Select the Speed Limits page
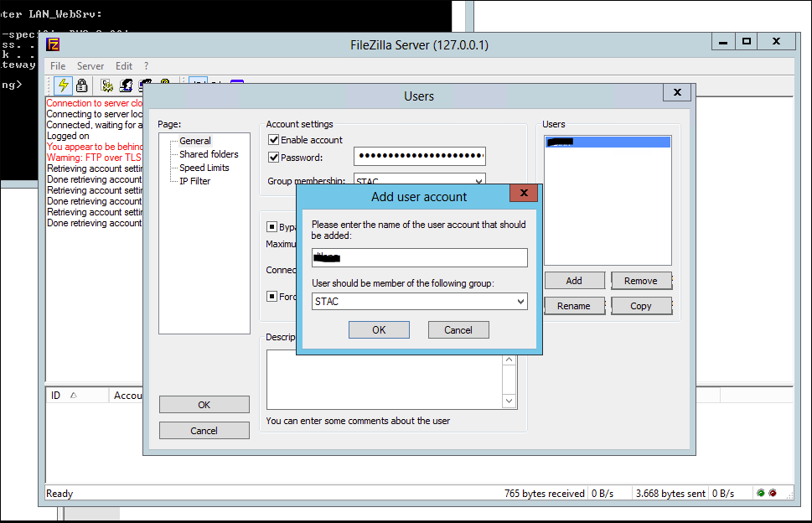Screen dimensions: 812x523 (x=204, y=168)
